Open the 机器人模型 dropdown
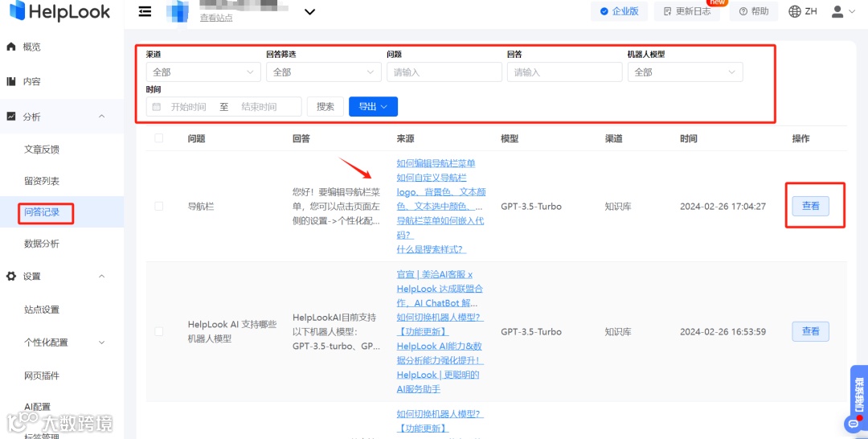The width and height of the screenshot is (868, 439). pyautogui.click(x=685, y=72)
